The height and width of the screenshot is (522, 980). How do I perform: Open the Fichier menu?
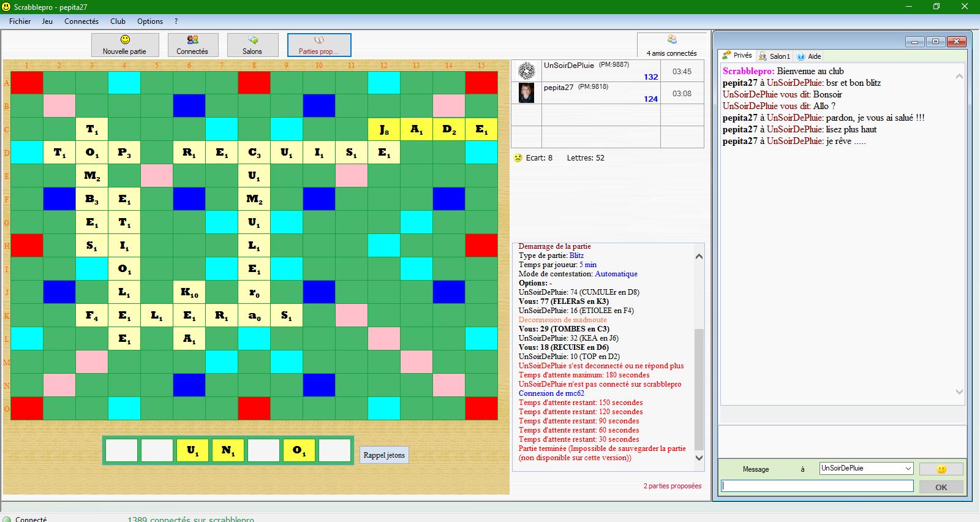pyautogui.click(x=20, y=21)
